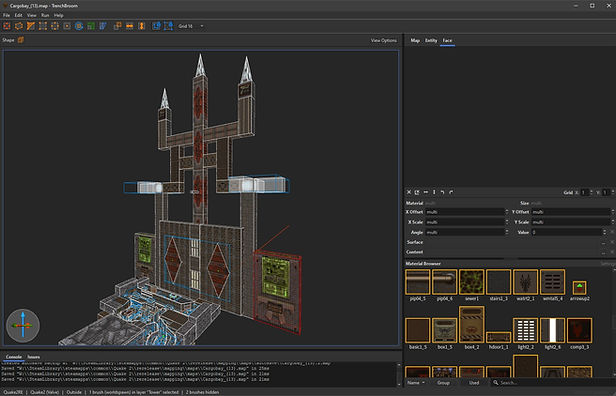Image resolution: width=616 pixels, height=396 pixels.
Task: Switch to the Issues tab
Action: pos(34,357)
